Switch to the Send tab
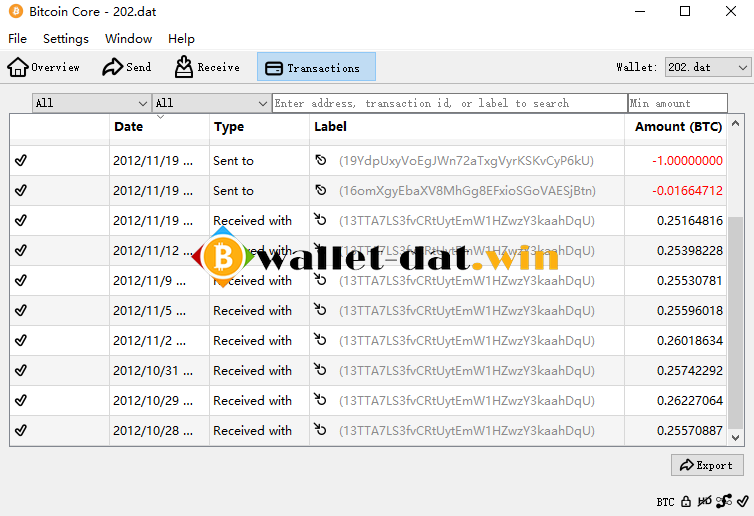This screenshot has width=754, height=516. coord(127,67)
